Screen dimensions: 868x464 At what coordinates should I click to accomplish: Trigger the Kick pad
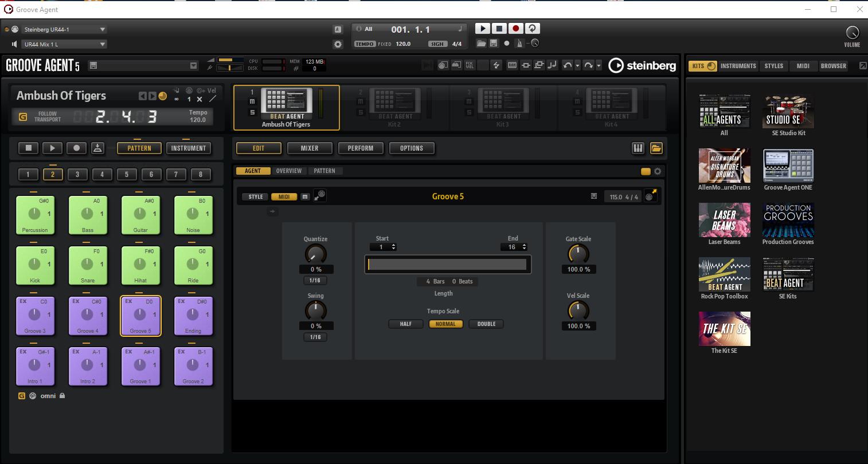coord(35,265)
